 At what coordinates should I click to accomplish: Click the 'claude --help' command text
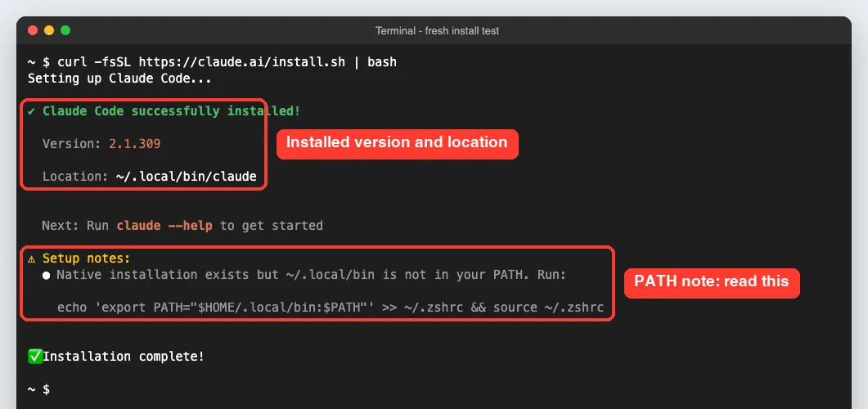164,226
